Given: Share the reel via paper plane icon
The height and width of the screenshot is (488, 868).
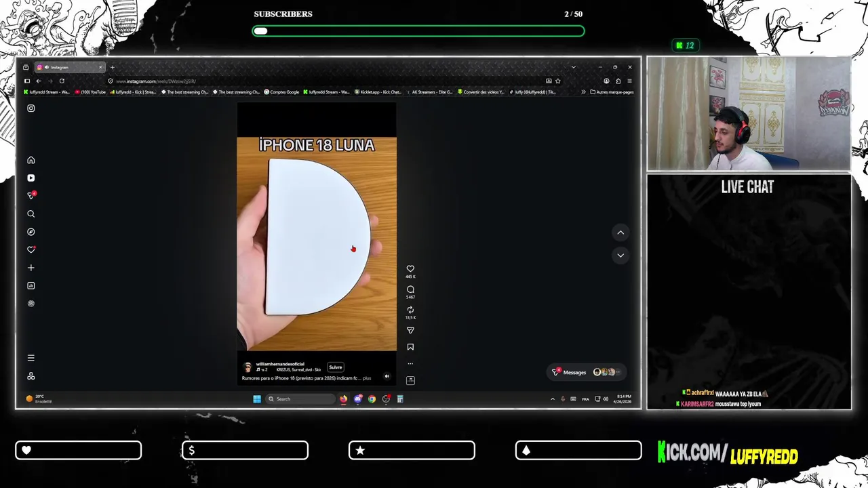Looking at the screenshot, I should click(x=410, y=330).
